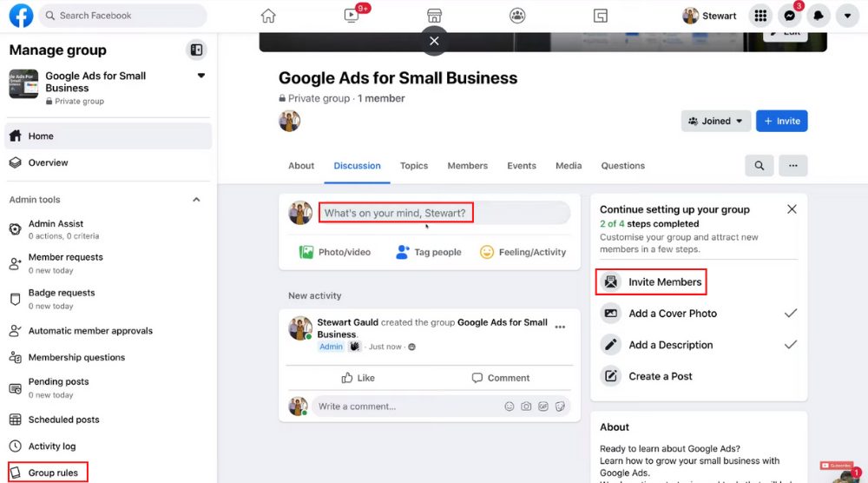Image resolution: width=868 pixels, height=483 pixels.
Task: Open Badge requests
Action: click(x=108, y=299)
